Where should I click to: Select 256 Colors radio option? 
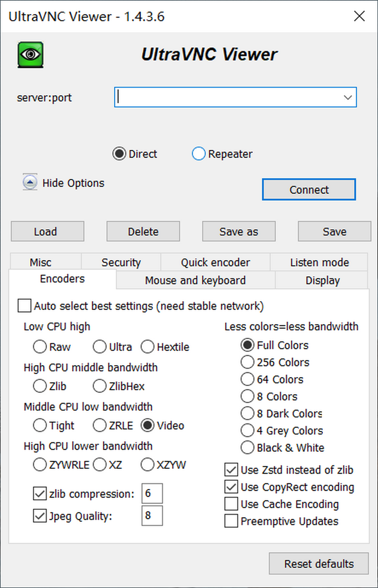pyautogui.click(x=247, y=362)
